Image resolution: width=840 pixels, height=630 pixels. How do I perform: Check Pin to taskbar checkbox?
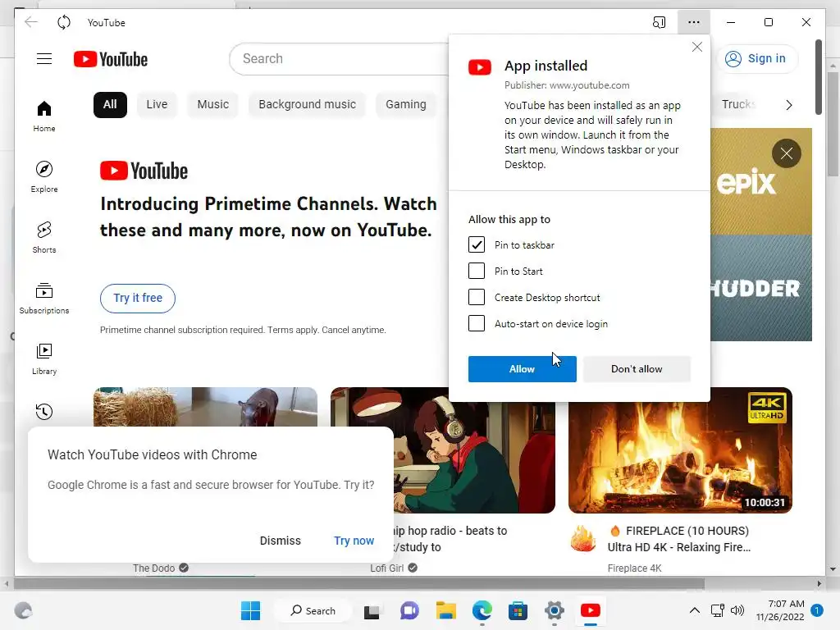click(477, 244)
